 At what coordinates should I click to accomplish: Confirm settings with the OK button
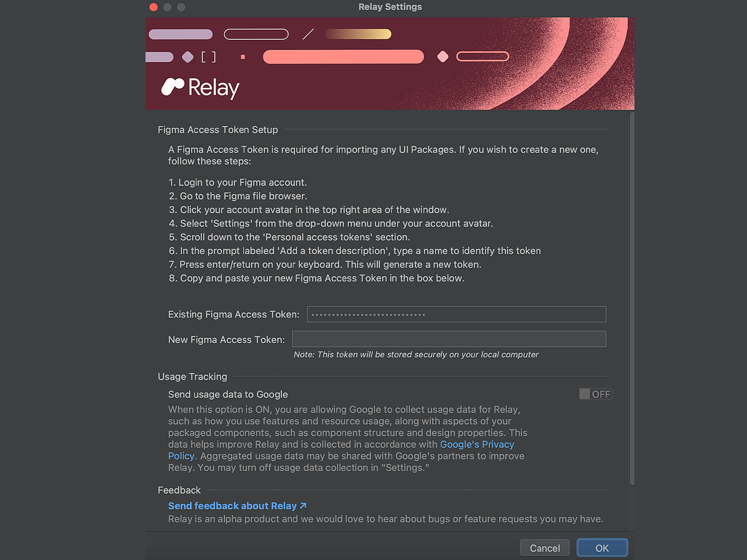(x=602, y=548)
